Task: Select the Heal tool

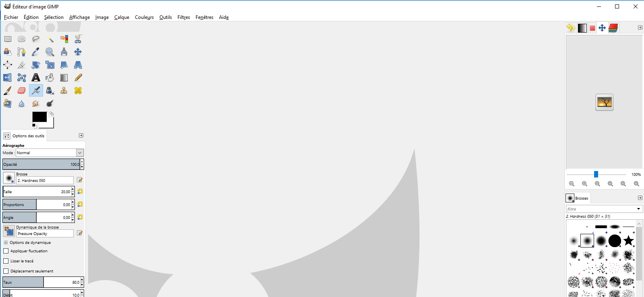Action: coord(78,91)
